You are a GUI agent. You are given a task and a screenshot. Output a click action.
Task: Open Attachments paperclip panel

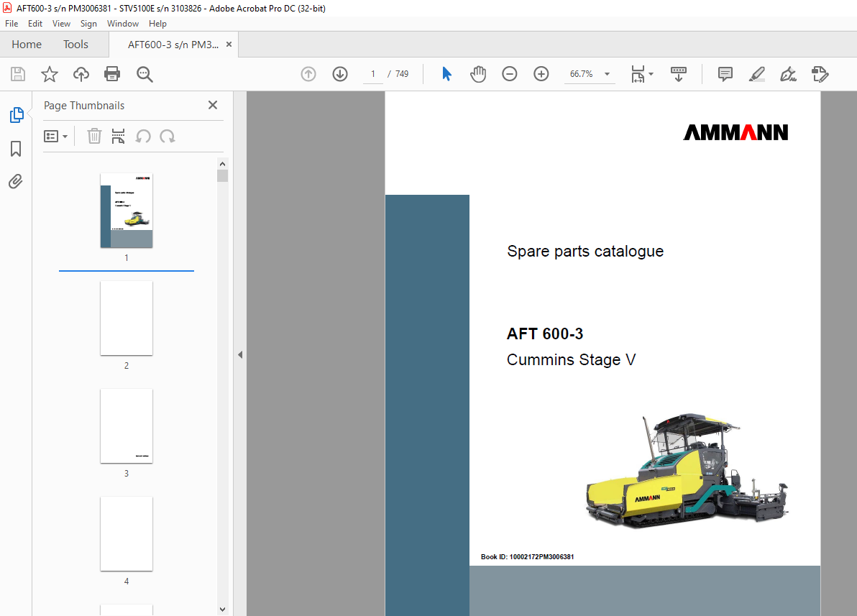tap(16, 181)
